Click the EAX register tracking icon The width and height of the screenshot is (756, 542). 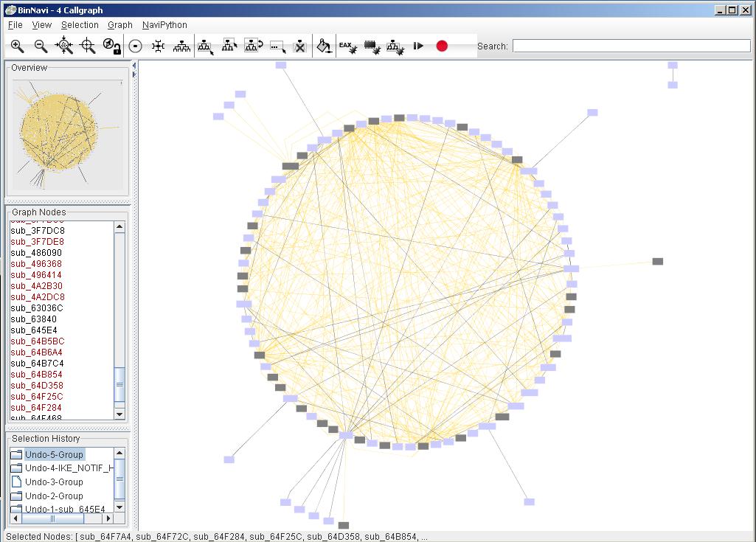click(x=347, y=46)
